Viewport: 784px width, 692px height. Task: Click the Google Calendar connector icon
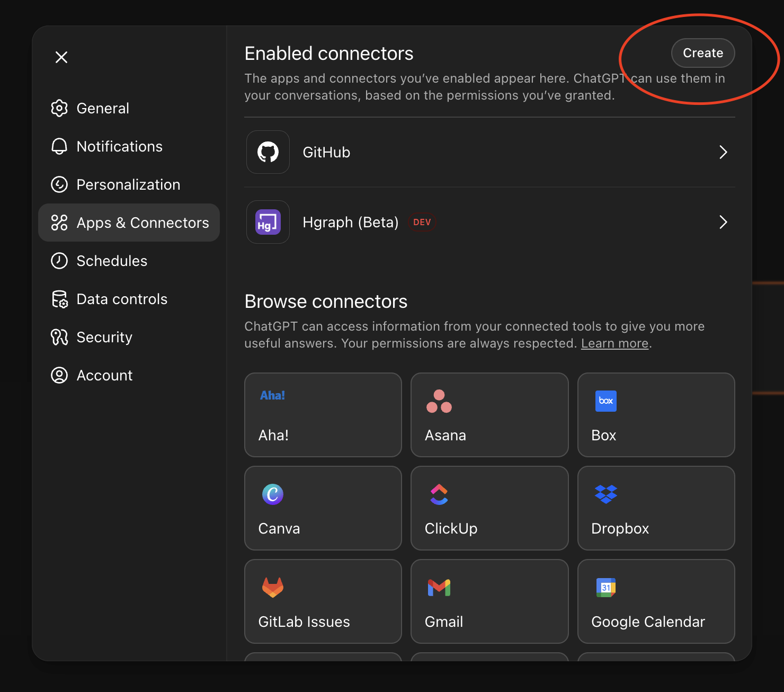pyautogui.click(x=605, y=587)
